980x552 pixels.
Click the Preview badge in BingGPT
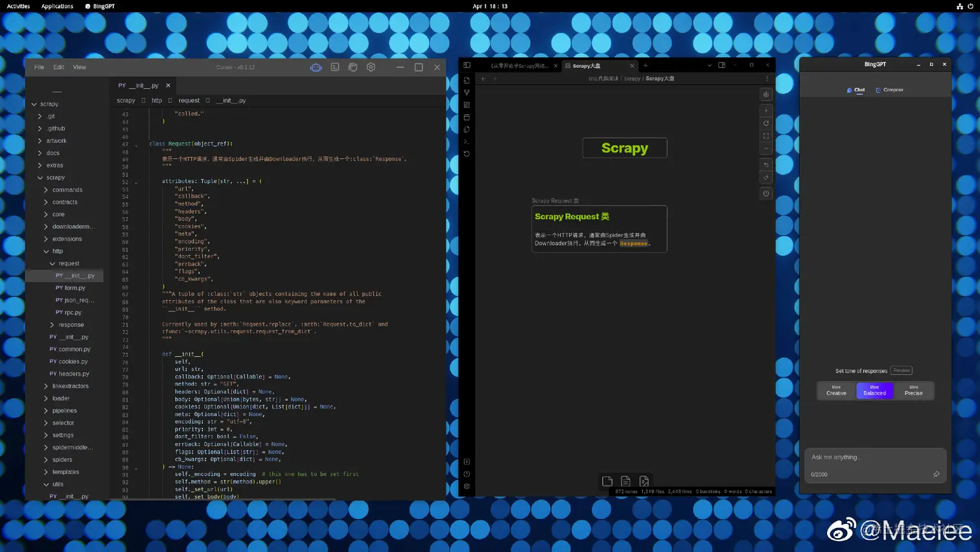[x=901, y=370]
